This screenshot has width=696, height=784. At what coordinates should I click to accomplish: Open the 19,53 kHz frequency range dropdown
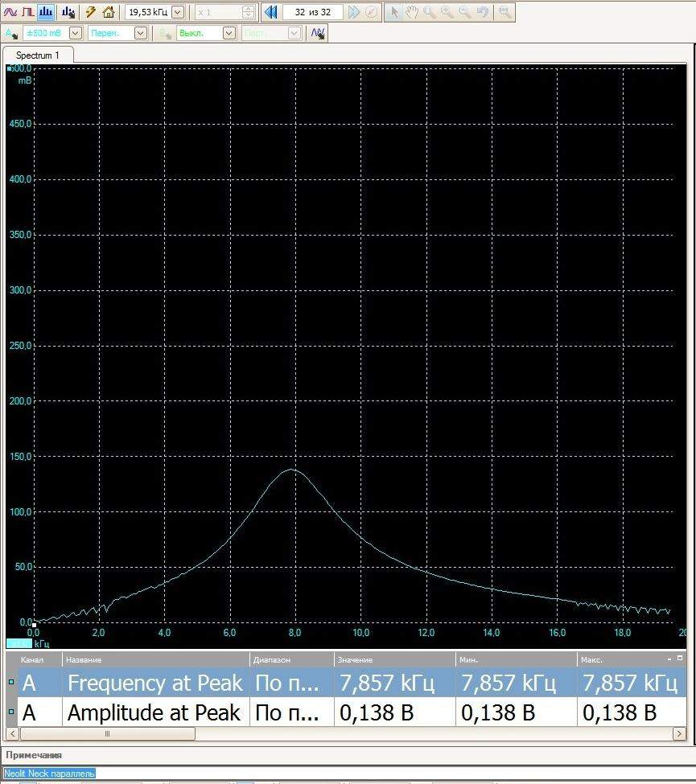click(x=178, y=12)
